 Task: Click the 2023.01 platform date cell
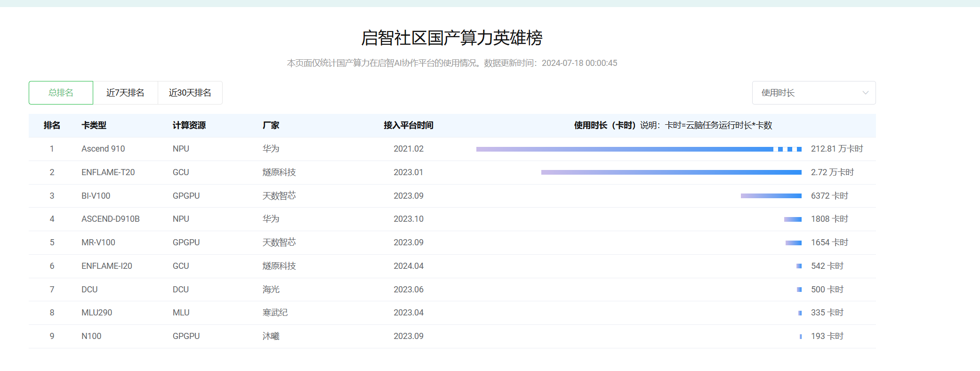pos(409,172)
